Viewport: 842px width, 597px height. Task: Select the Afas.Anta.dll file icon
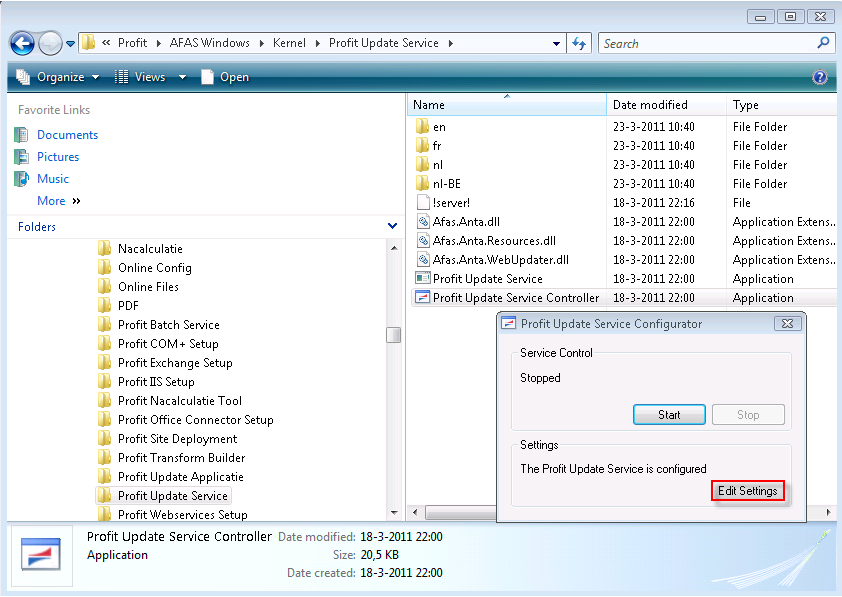click(x=423, y=222)
